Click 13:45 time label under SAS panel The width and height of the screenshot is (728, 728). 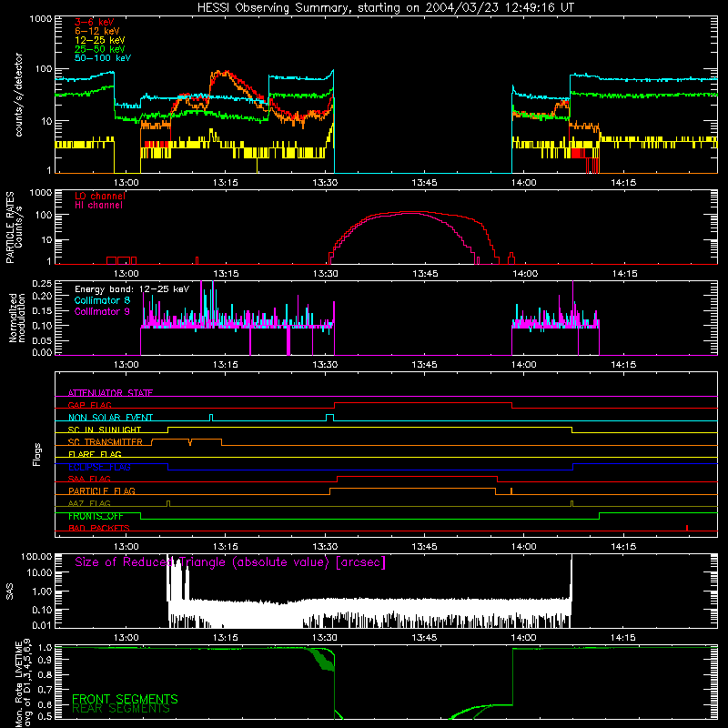[x=424, y=638]
